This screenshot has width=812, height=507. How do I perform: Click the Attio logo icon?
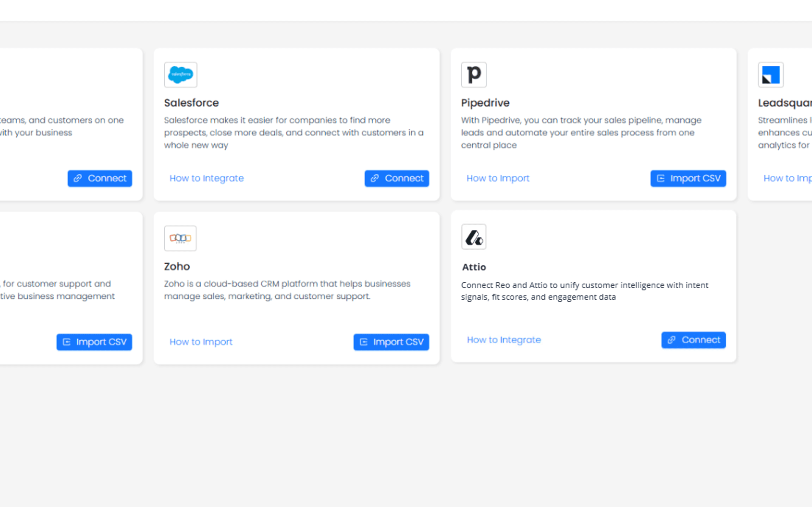(x=474, y=237)
